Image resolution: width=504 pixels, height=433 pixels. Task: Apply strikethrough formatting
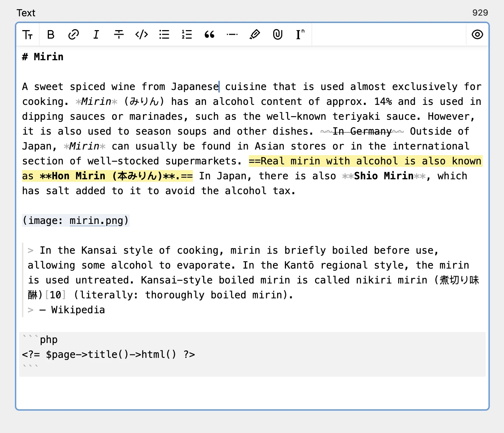point(119,35)
